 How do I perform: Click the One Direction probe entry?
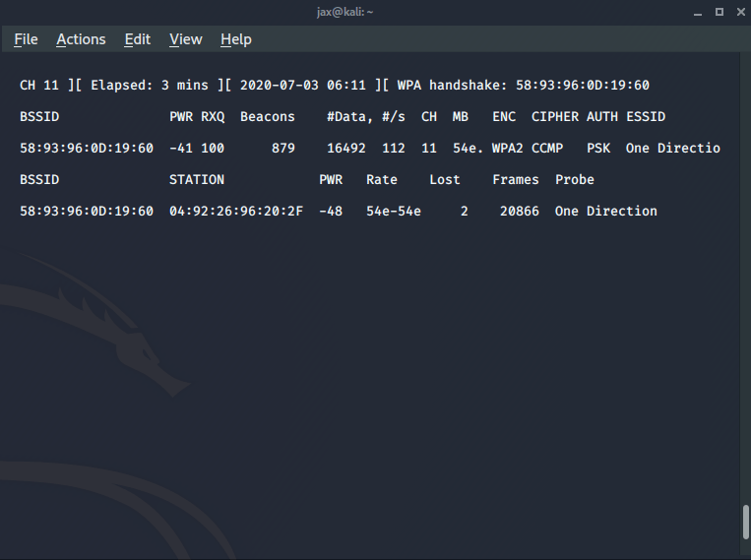coord(605,212)
